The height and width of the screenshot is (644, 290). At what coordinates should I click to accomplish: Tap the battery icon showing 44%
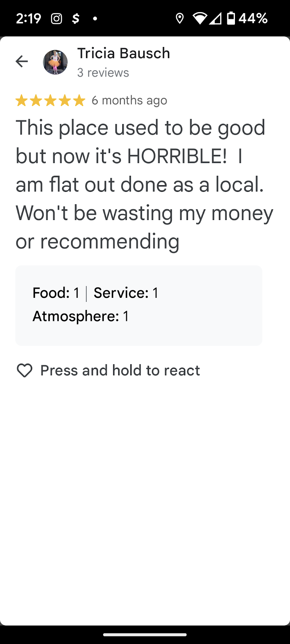(231, 18)
